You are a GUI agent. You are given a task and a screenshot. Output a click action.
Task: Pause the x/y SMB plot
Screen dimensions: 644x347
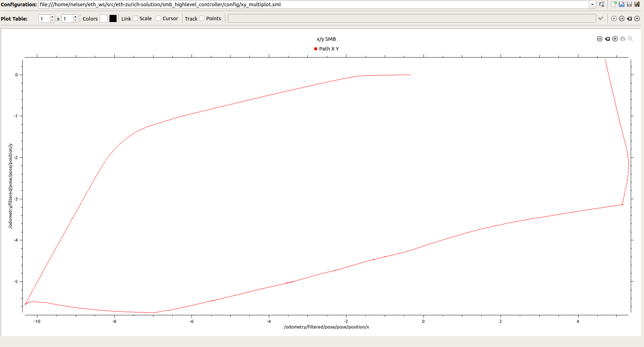tap(600, 39)
